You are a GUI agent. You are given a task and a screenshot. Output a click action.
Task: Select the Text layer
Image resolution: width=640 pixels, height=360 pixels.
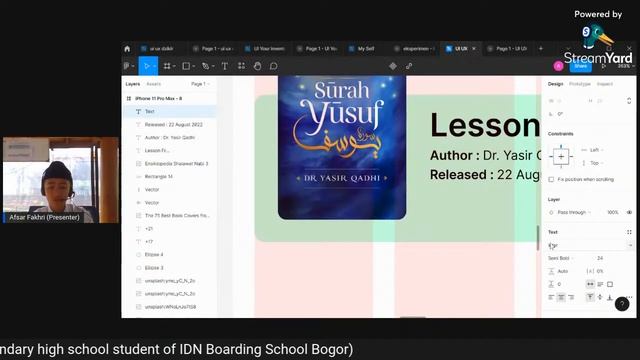(x=169, y=111)
